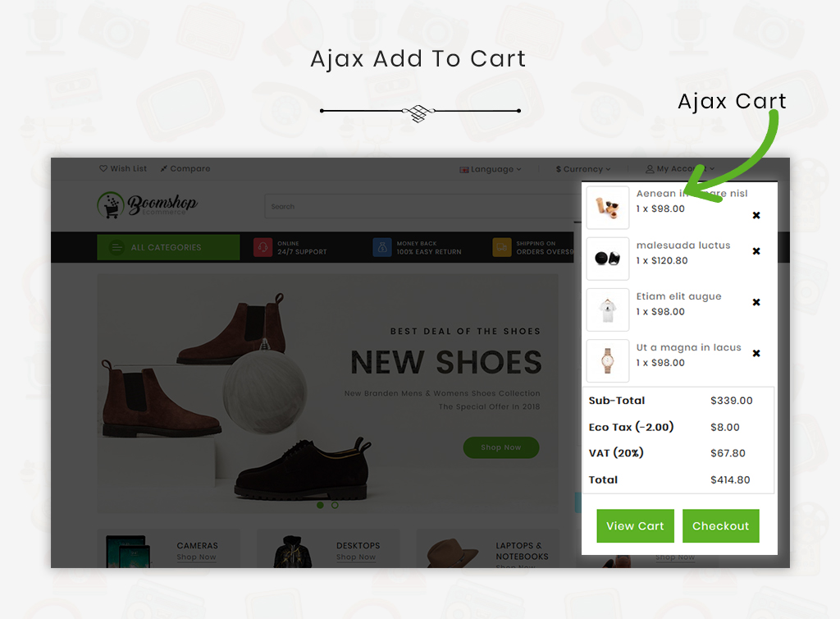The image size is (840, 619).
Task: Select the second slider pagination dot
Action: (335, 505)
